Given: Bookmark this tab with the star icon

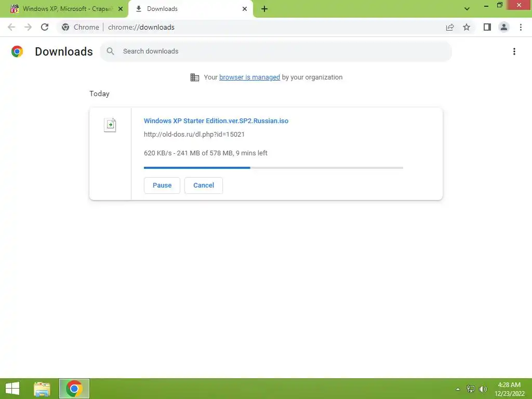Looking at the screenshot, I should (x=467, y=27).
